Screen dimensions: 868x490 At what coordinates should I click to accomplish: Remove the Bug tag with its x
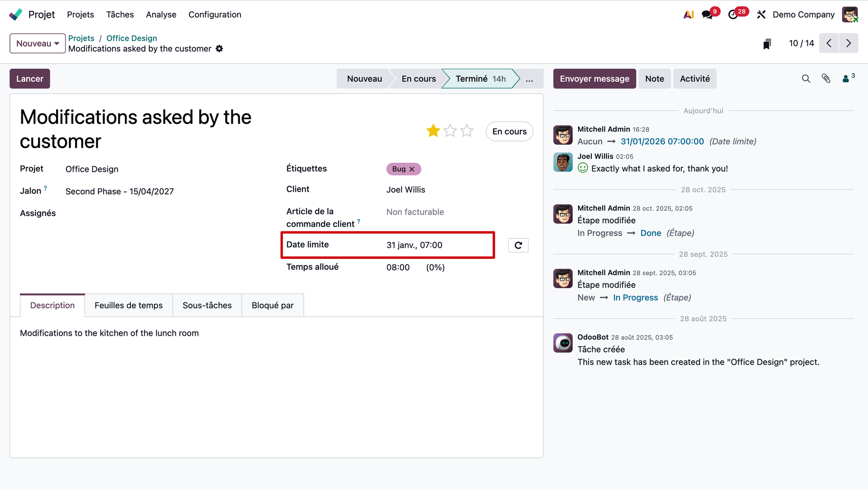coord(412,169)
